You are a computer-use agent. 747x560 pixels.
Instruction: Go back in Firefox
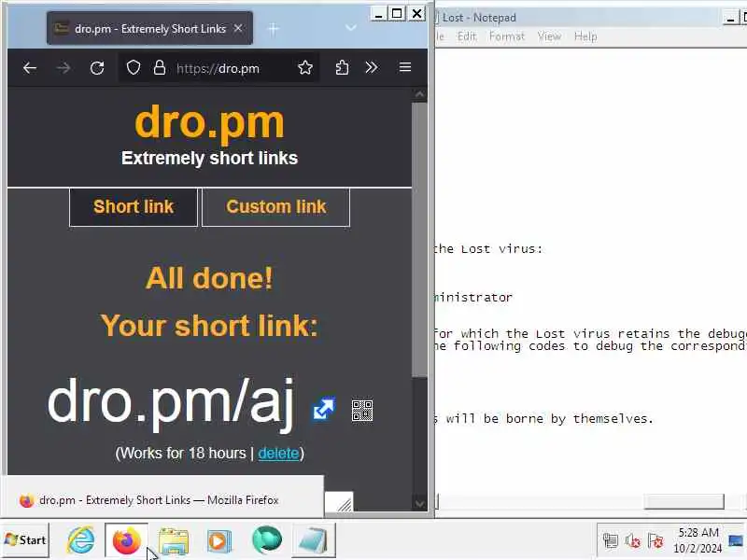point(30,68)
